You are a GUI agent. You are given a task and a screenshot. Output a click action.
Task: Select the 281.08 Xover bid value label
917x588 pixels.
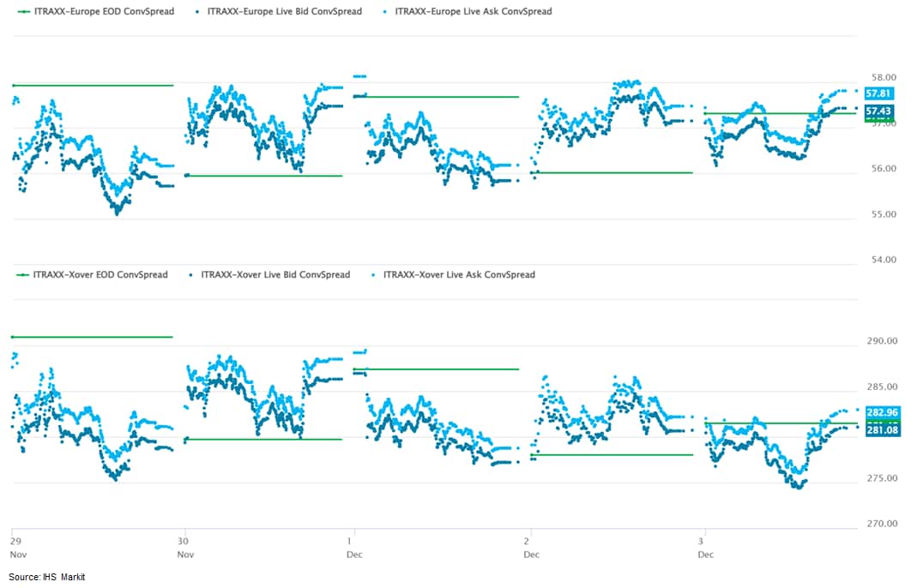pyautogui.click(x=882, y=429)
